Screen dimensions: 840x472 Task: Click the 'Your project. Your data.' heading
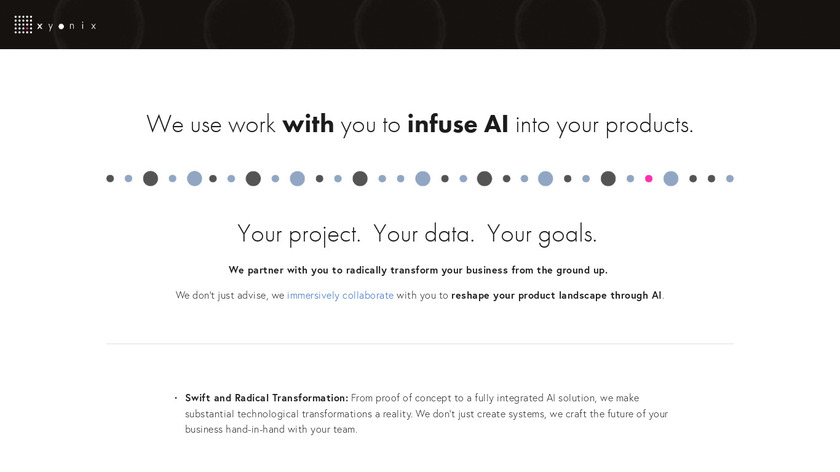tap(355, 234)
